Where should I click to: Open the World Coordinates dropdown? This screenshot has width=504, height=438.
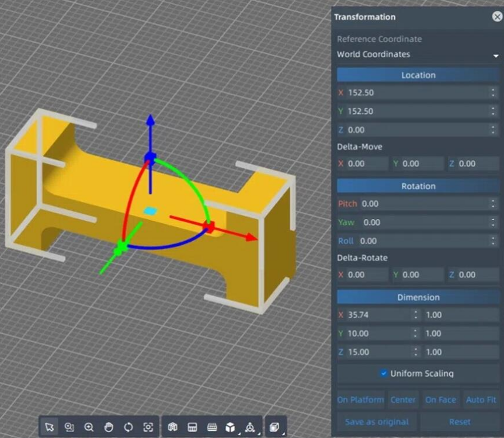click(418, 55)
